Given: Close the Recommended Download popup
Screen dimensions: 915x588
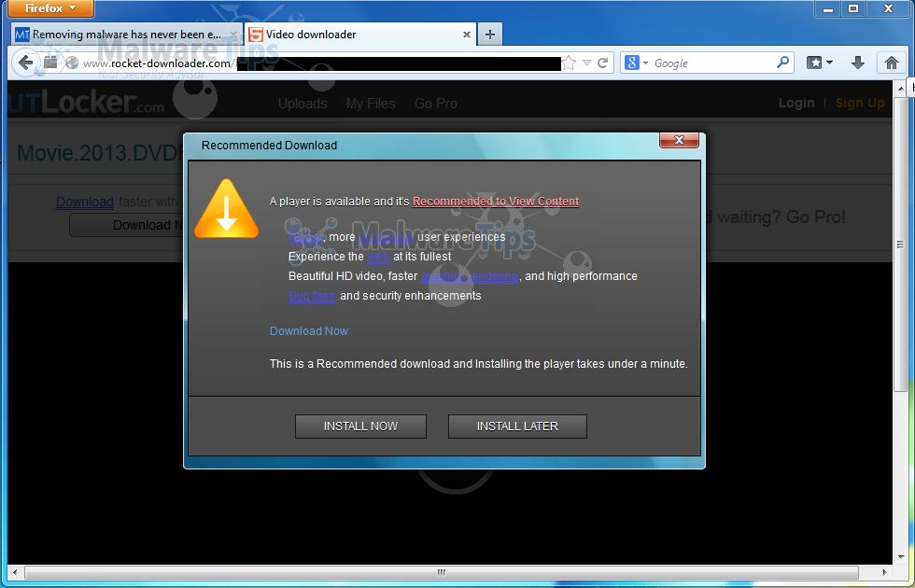Looking at the screenshot, I should click(679, 140).
